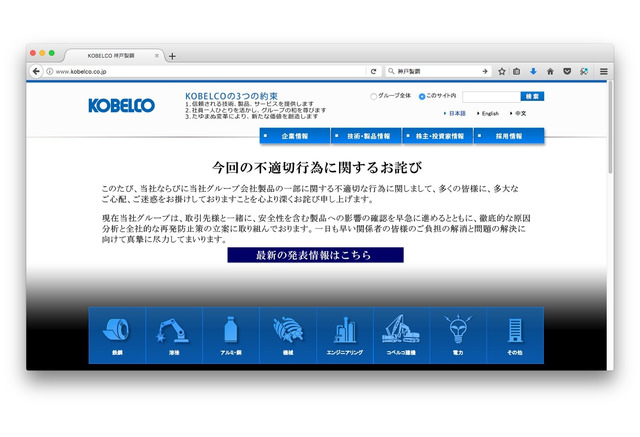Image resolution: width=640 pixels, height=437 pixels.
Task: Open the machinery (機械) category tile
Action: [x=288, y=335]
